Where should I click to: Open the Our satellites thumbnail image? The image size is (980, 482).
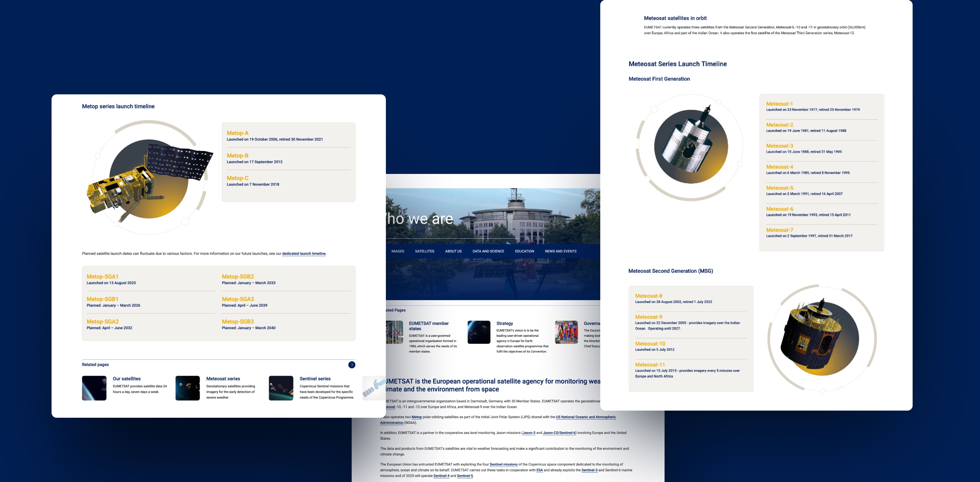(x=94, y=388)
